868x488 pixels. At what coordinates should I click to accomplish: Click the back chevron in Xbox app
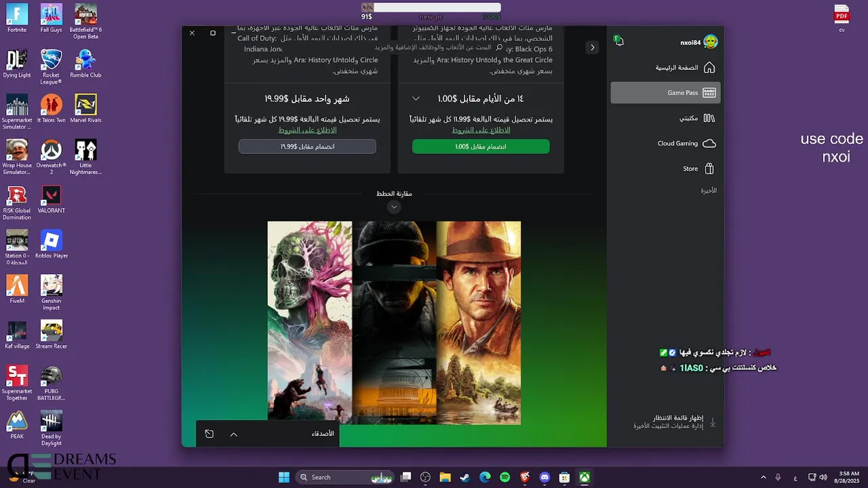coord(593,47)
